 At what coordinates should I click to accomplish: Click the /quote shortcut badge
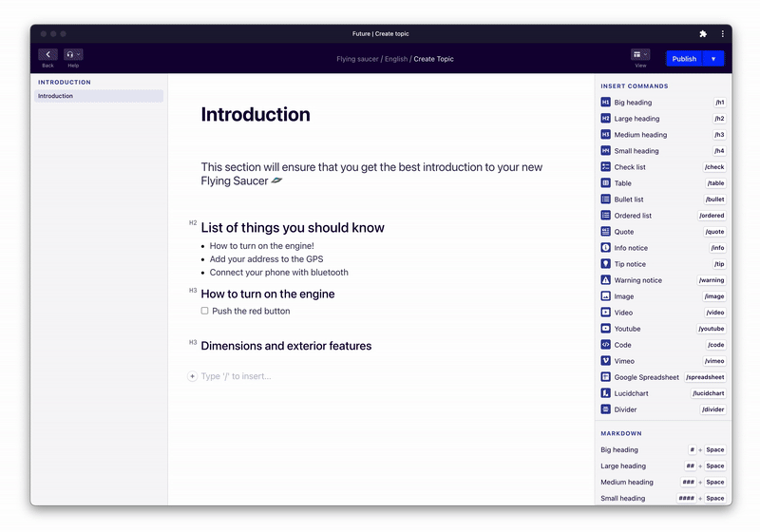(x=714, y=231)
